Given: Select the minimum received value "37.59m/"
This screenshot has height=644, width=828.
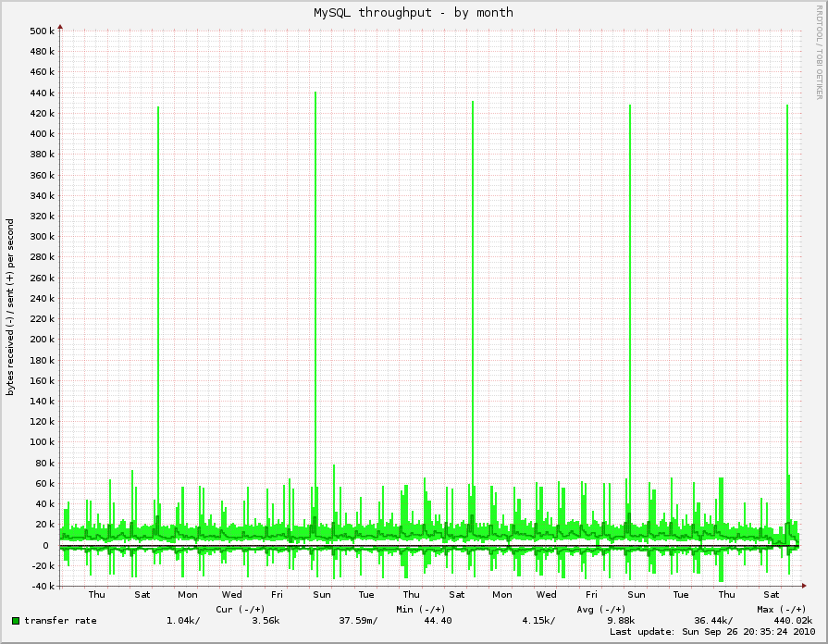Looking at the screenshot, I should [x=359, y=621].
